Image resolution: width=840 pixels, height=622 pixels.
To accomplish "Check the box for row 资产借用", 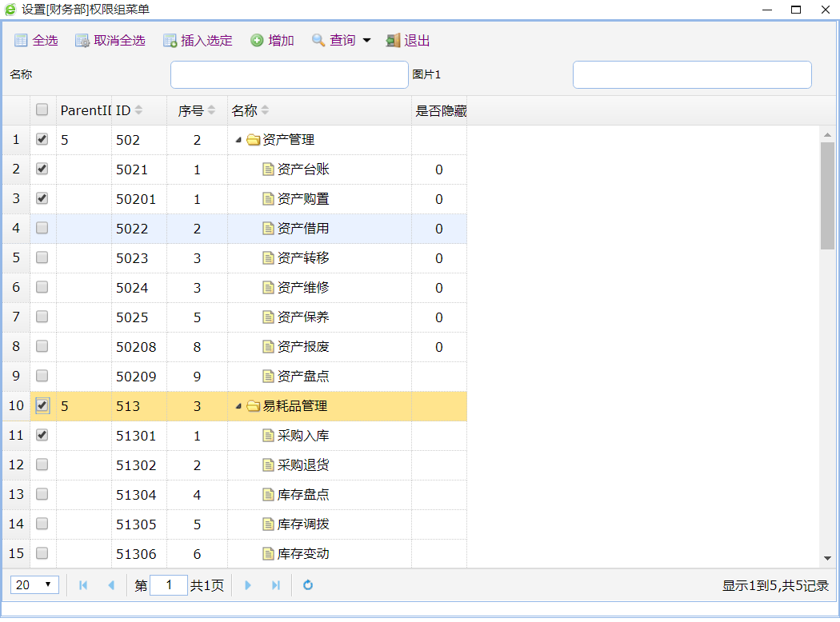I will (x=42, y=228).
